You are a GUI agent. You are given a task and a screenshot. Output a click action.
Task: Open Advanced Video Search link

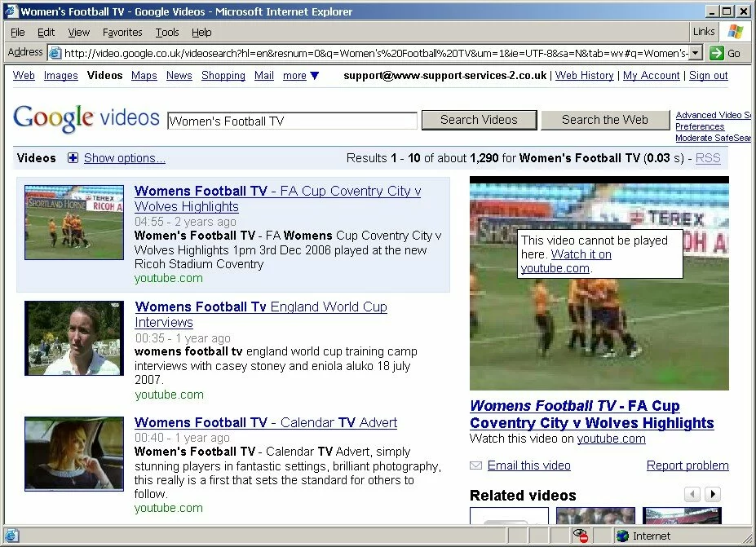(713, 115)
